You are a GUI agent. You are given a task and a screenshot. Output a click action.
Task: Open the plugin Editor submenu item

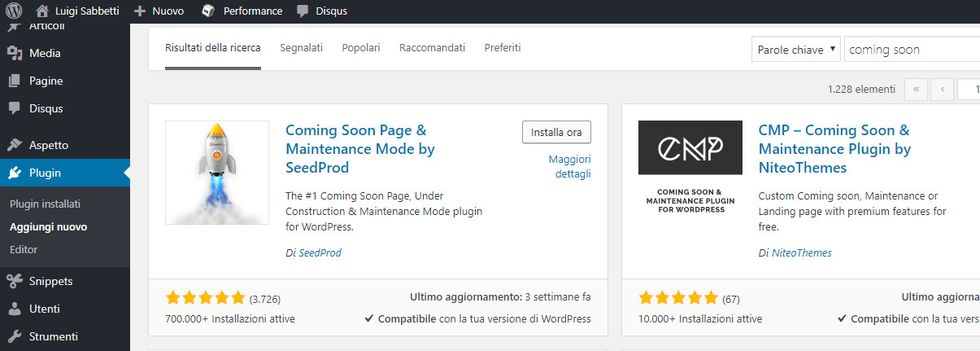tap(24, 249)
